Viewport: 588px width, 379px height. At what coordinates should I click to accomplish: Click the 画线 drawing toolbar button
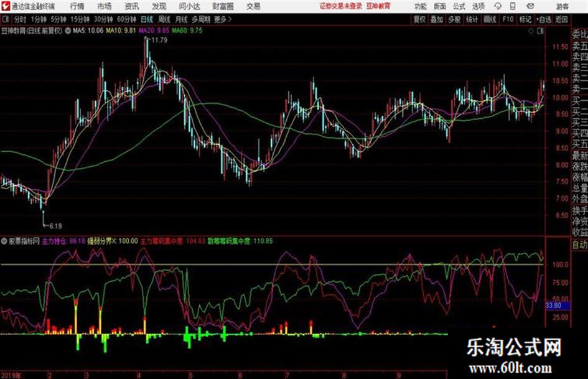pyautogui.click(x=490, y=19)
